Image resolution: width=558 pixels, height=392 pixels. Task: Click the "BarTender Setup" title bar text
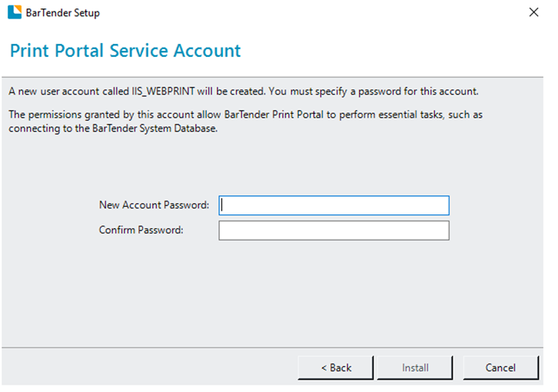pyautogui.click(x=63, y=13)
